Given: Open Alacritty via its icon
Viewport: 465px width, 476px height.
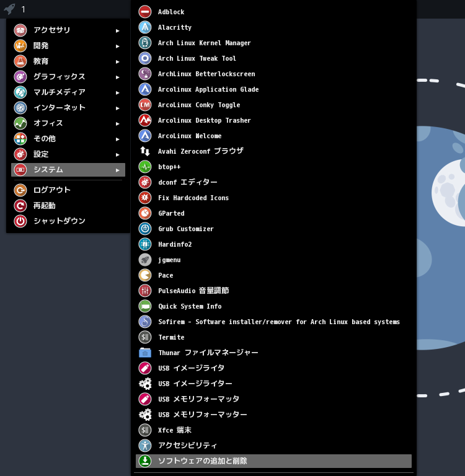Looking at the screenshot, I should click(145, 27).
